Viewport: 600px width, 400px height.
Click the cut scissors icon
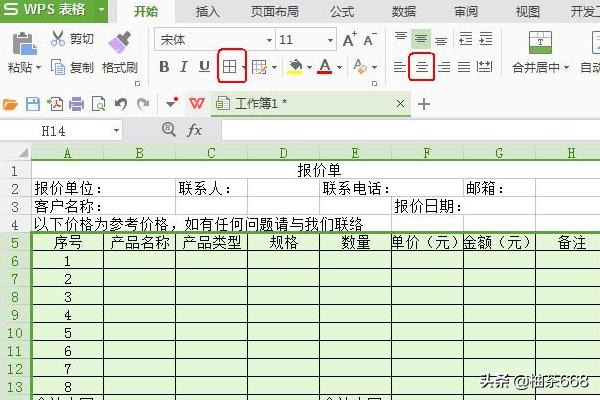click(57, 39)
